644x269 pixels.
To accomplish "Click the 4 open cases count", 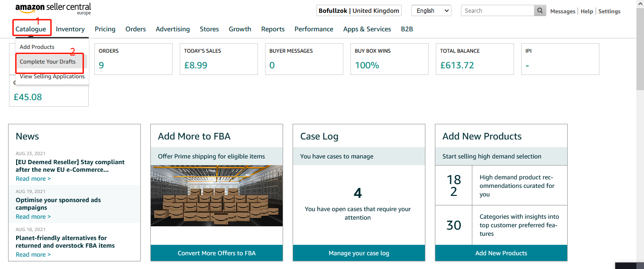I will click(358, 193).
